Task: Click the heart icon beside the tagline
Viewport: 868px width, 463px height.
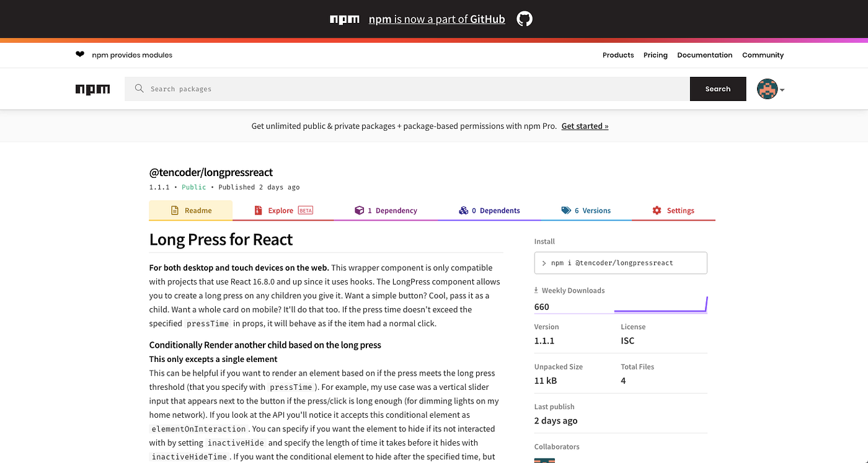Action: 80,55
